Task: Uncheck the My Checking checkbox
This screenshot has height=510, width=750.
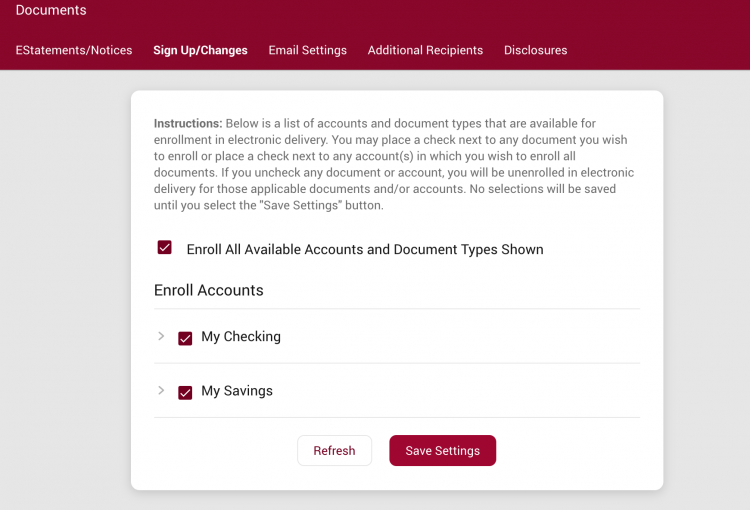Action: [185, 338]
